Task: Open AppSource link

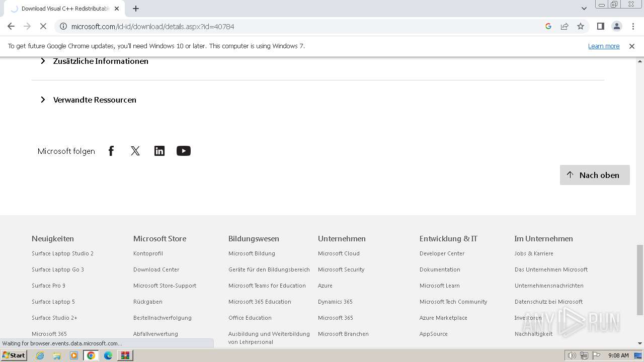Action: [434, 334]
